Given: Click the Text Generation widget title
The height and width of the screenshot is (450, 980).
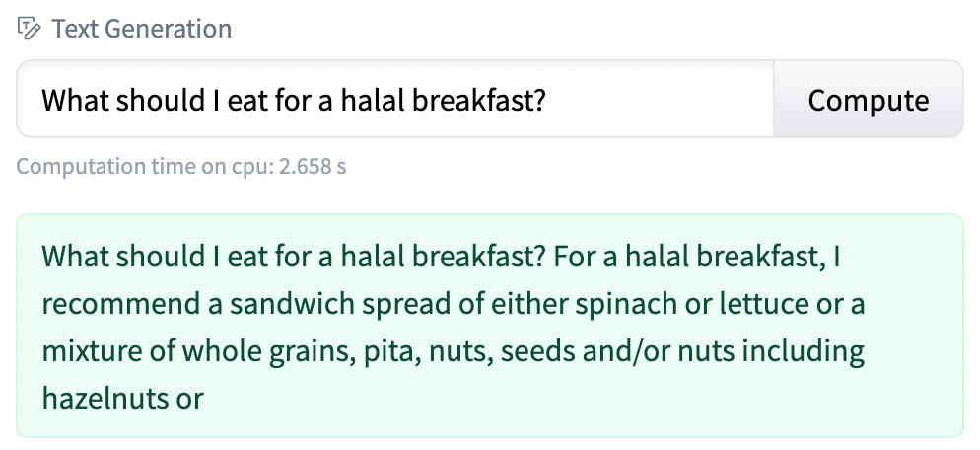Looking at the screenshot, I should click(141, 29).
